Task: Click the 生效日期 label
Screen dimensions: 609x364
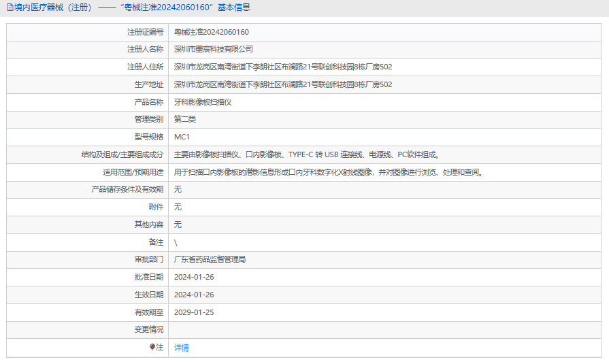Action: pos(149,295)
